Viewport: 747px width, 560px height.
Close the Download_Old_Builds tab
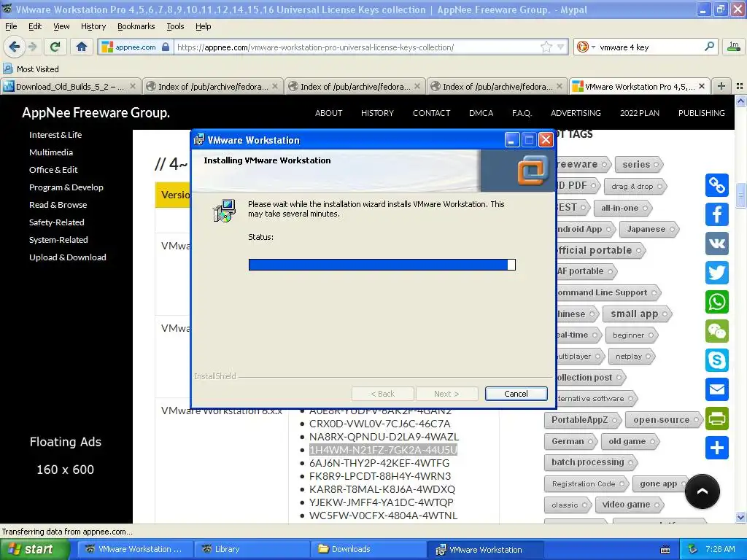click(133, 86)
